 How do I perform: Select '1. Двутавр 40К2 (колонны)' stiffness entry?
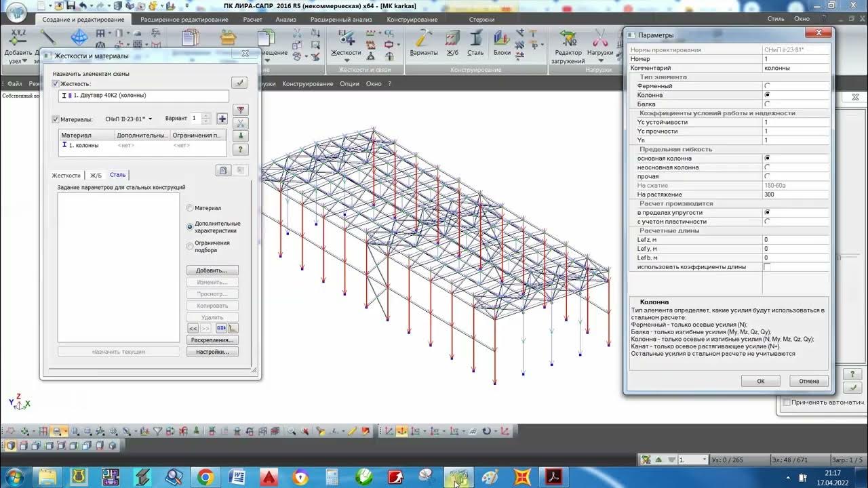143,96
